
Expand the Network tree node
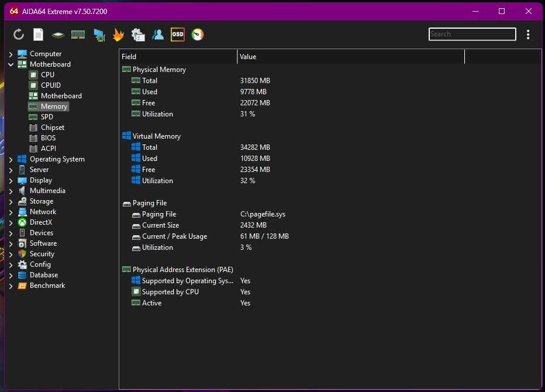pos(11,212)
